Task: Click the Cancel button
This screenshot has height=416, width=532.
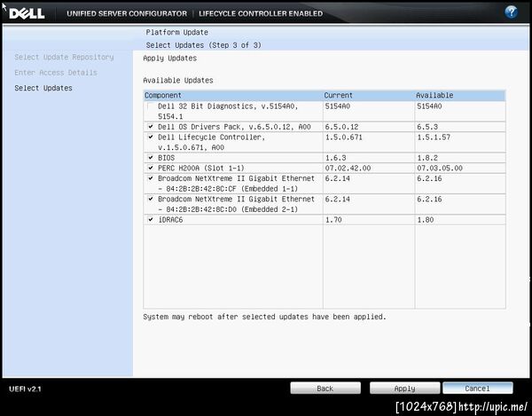Action: (x=478, y=389)
